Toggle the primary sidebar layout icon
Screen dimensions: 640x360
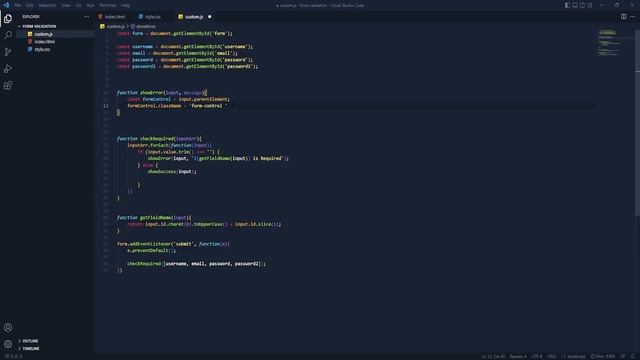(x=567, y=5)
